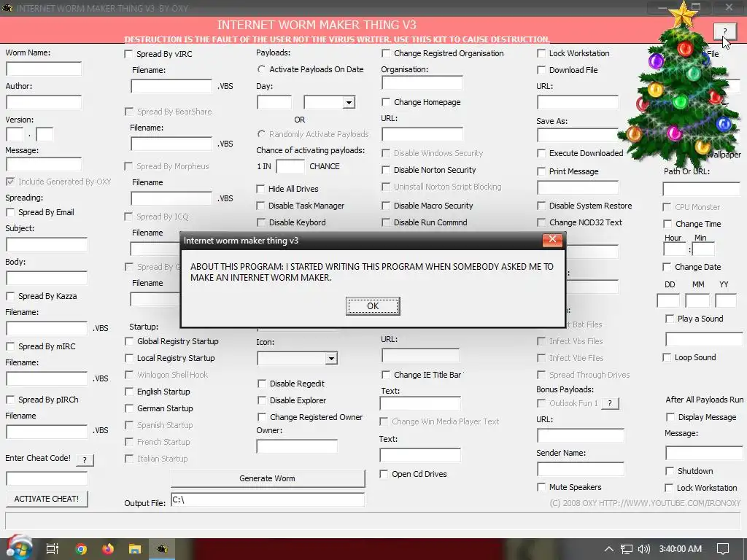Toggle Change NOD32 Text checkbox
This screenshot has height=560, width=747.
pos(541,222)
